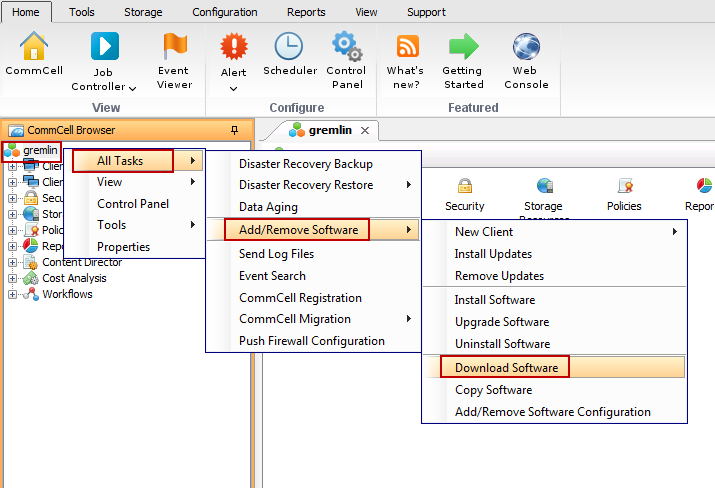Open the Web Console globe icon
Screen dimensions: 715x488
[526, 47]
